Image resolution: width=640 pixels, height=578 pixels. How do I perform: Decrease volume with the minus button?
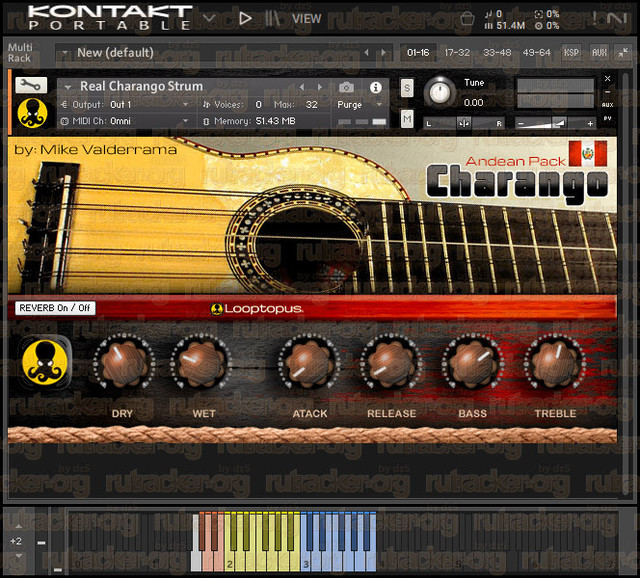(520, 123)
